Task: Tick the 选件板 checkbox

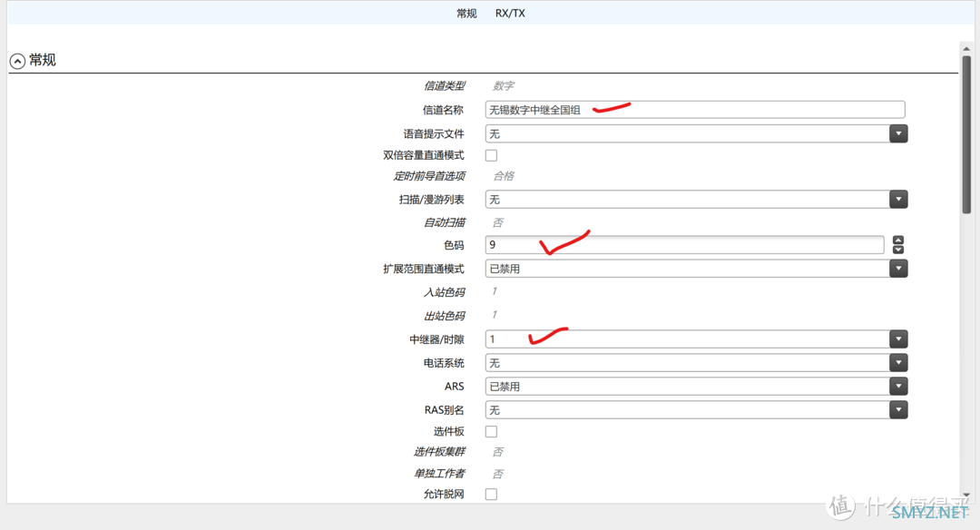Action: 491,431
